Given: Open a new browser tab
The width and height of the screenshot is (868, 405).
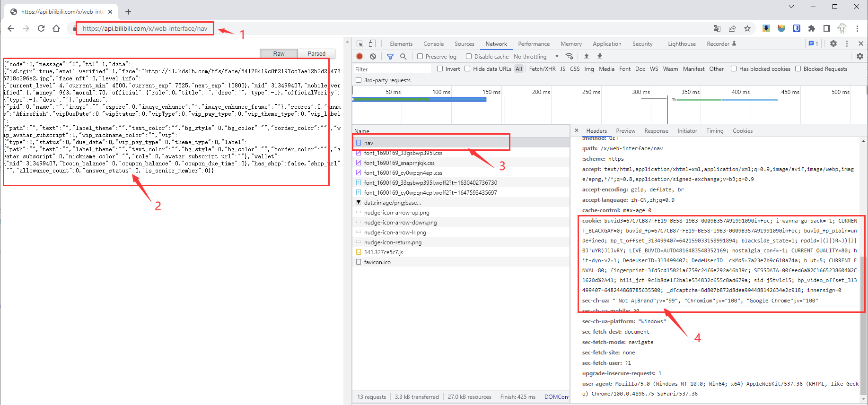Looking at the screenshot, I should click(x=128, y=12).
